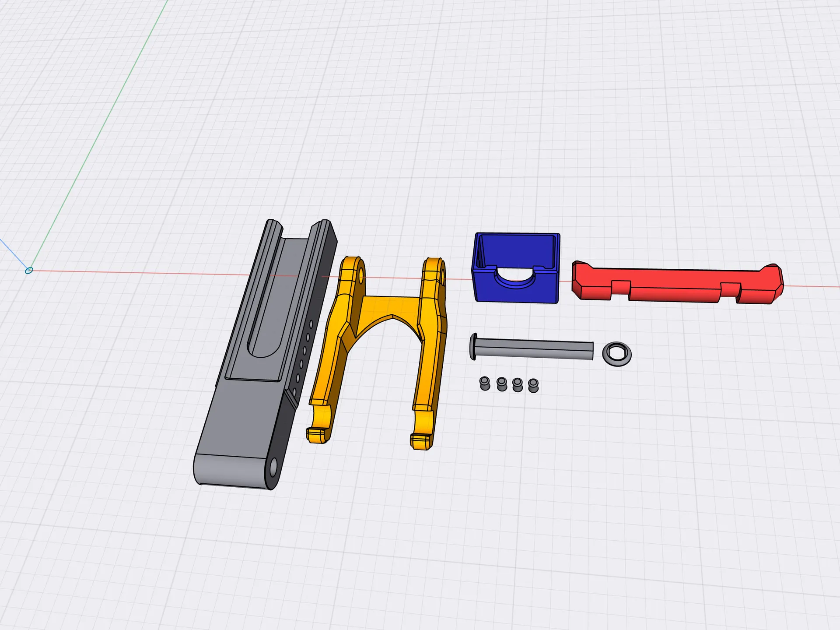Select the leftmost small gray rivet
840x630 pixels.
pyautogui.click(x=485, y=384)
